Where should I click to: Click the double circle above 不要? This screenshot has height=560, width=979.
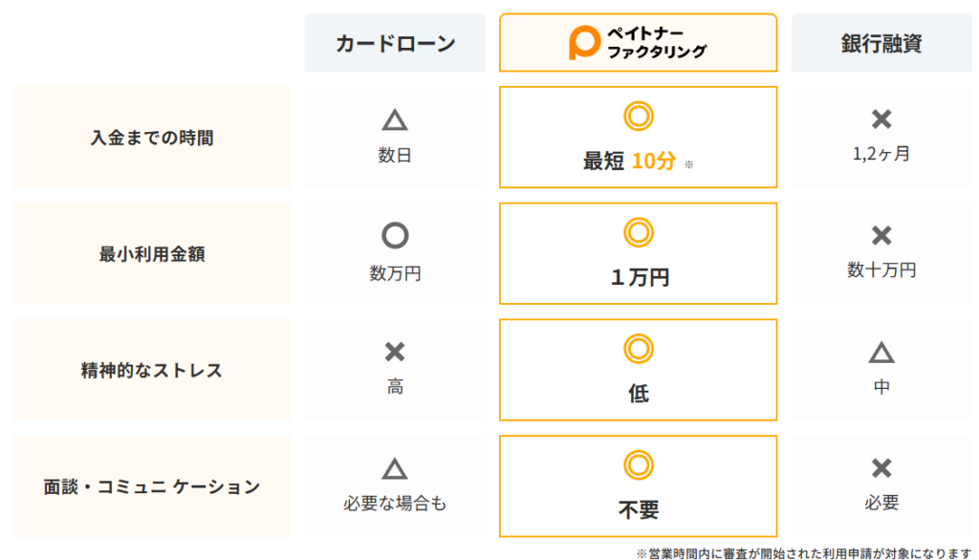coord(638,465)
